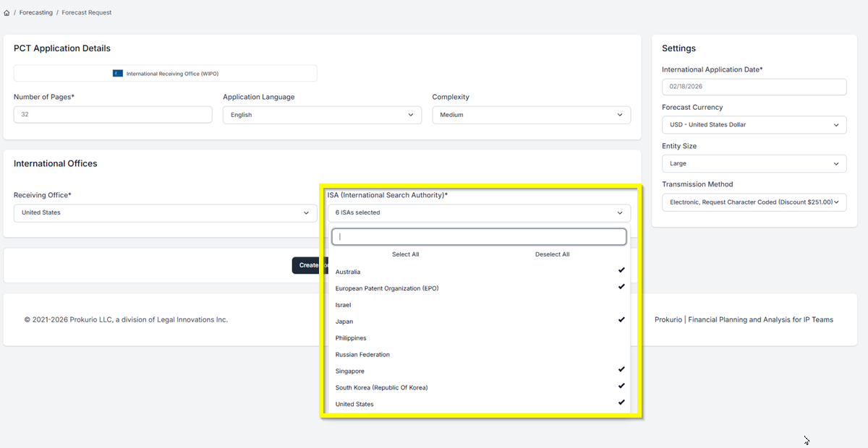Click the home icon in breadcrumb
Screen dimensions: 868x448
point(7,13)
